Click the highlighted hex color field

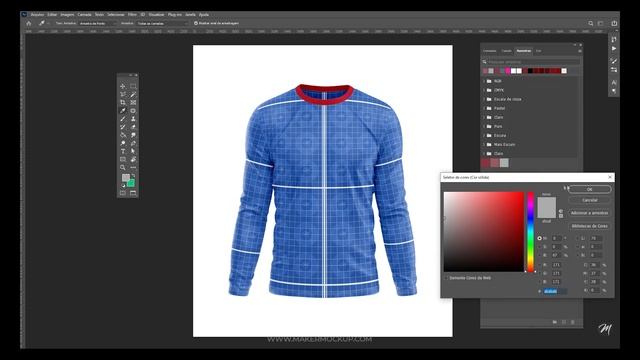(555, 291)
